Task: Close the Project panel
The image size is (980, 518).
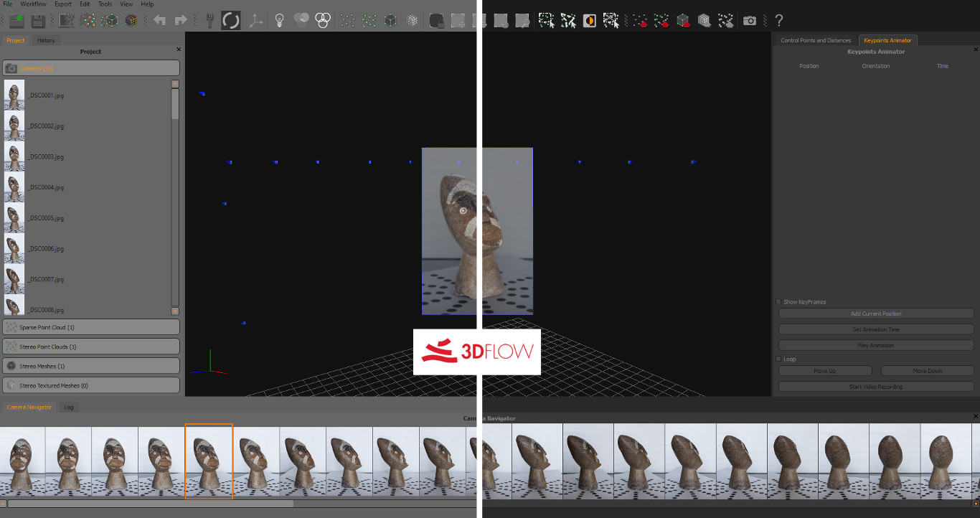Action: coord(179,50)
